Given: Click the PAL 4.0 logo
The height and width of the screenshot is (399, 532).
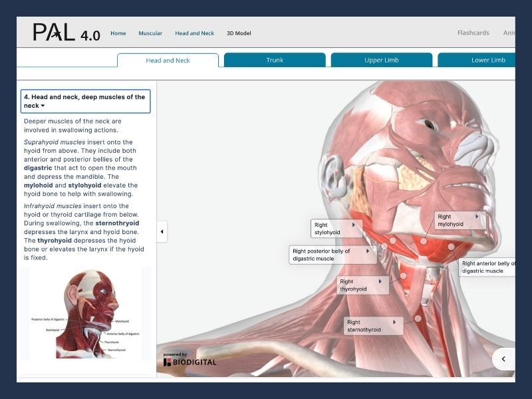Looking at the screenshot, I should (66, 33).
